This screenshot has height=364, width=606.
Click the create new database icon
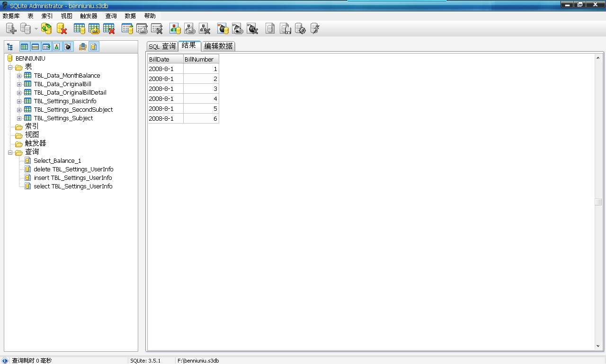pyautogui.click(x=11, y=29)
